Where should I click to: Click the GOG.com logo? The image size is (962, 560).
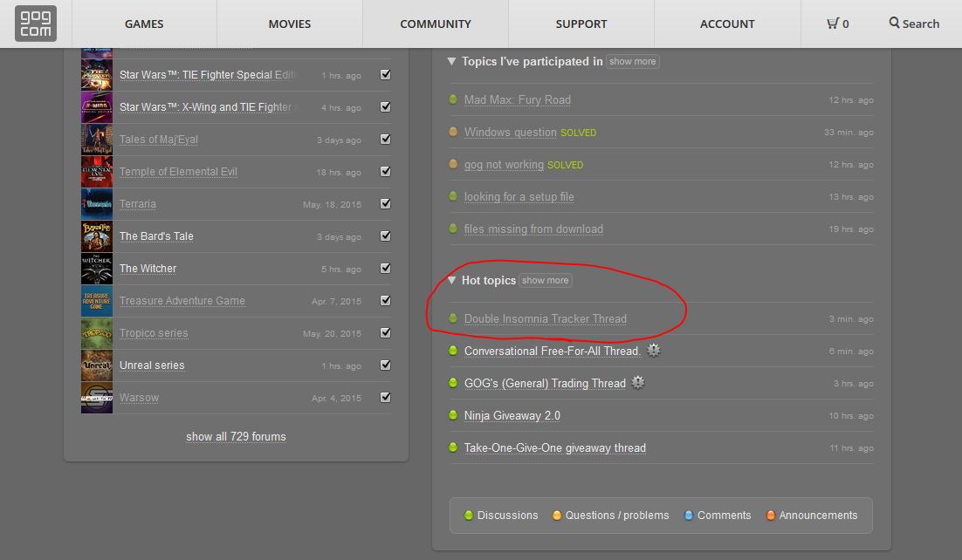tap(36, 24)
